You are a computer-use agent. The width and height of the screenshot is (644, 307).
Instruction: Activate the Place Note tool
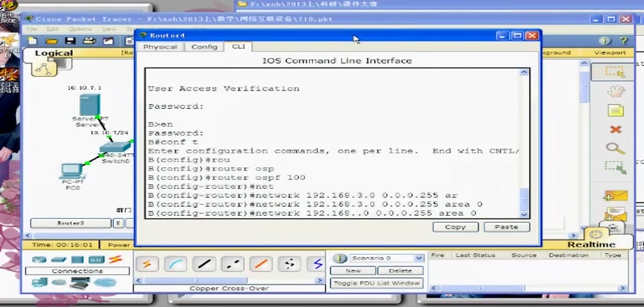coord(615,111)
